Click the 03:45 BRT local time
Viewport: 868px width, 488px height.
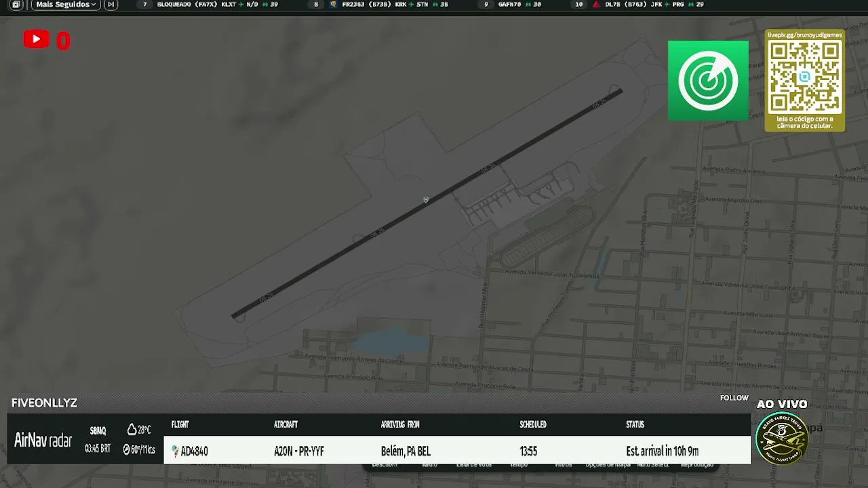[98, 449]
